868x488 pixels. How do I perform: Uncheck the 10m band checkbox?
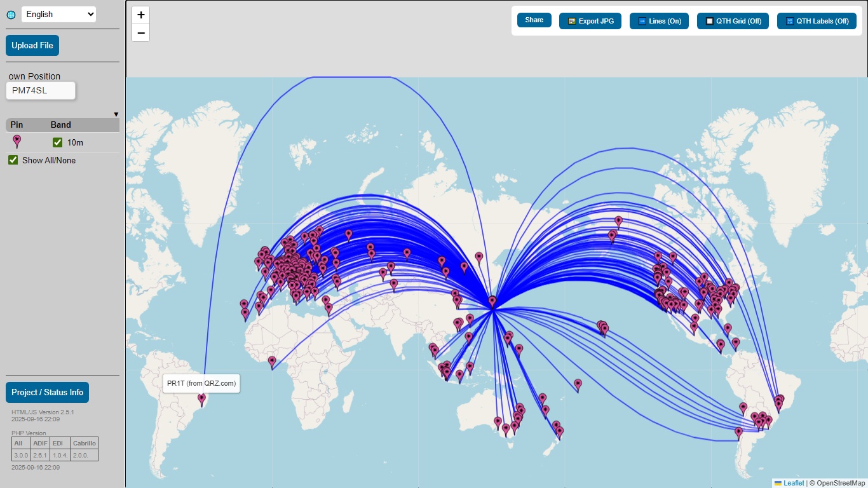point(58,142)
